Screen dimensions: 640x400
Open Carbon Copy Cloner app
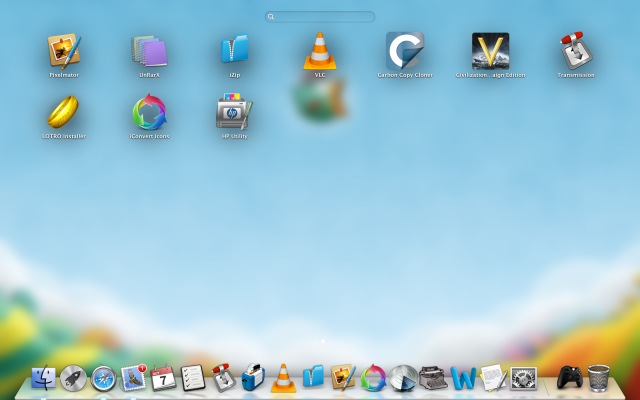click(405, 51)
